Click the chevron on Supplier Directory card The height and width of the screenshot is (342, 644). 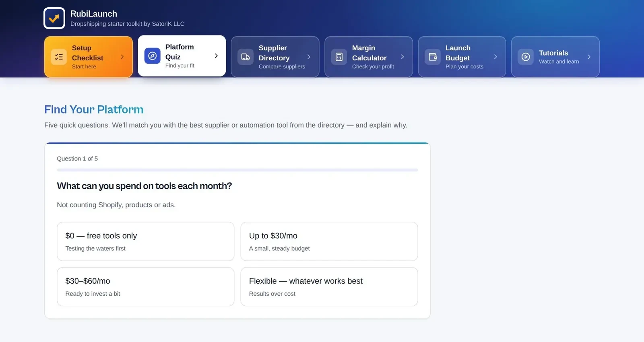coord(309,57)
